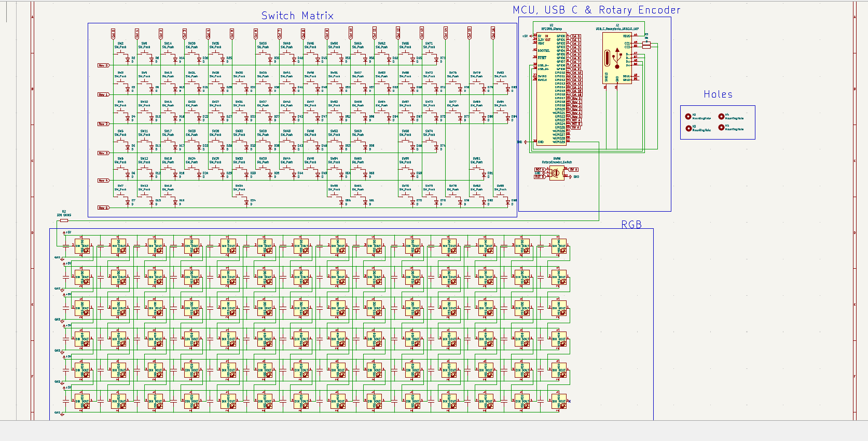Select the last RGB LED in bottom row
This screenshot has width=868, height=441.
[x=559, y=402]
